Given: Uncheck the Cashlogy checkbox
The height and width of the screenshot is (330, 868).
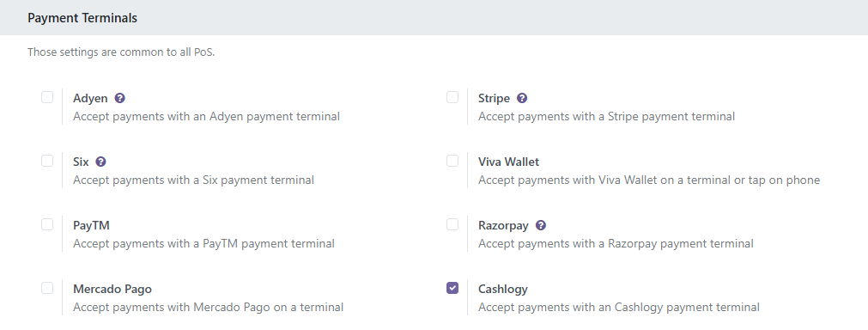Looking at the screenshot, I should tap(452, 288).
